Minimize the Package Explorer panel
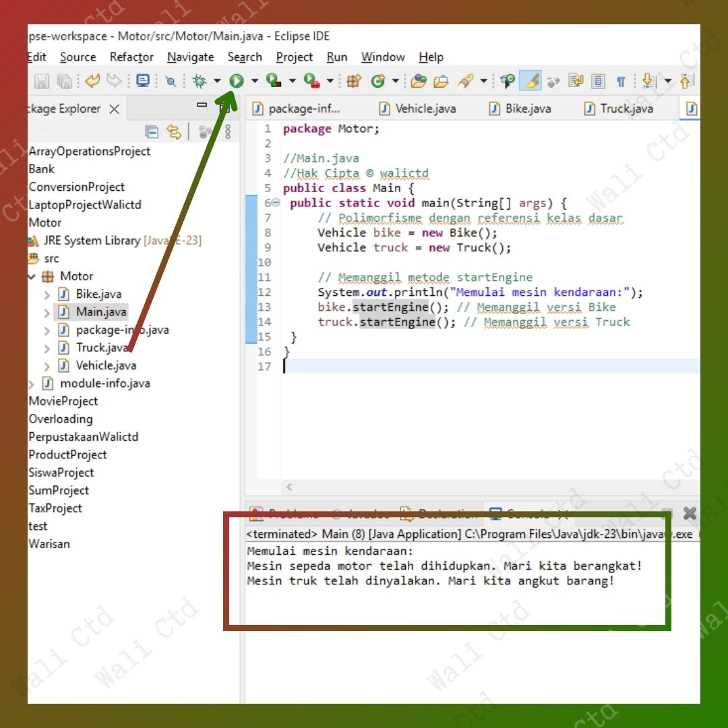 pyautogui.click(x=202, y=105)
